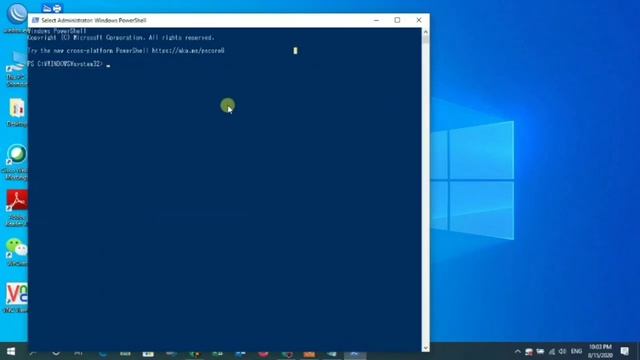Maximize the PowerShell window
Image resolution: width=640 pixels, height=360 pixels.
tap(397, 20)
